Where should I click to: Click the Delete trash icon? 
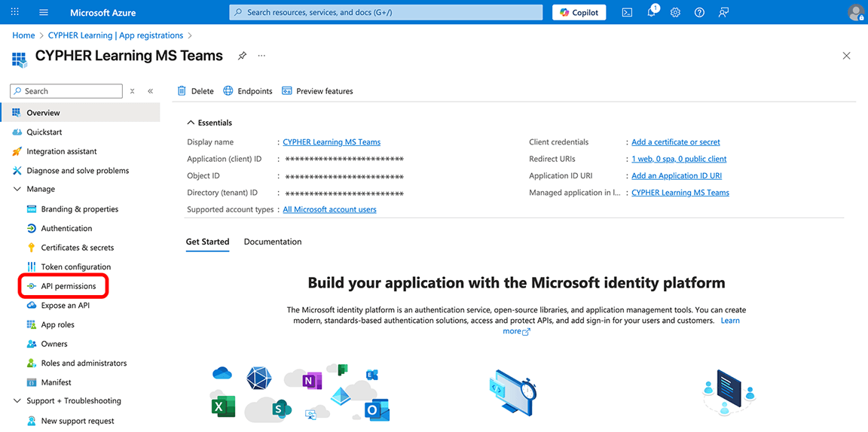point(182,91)
